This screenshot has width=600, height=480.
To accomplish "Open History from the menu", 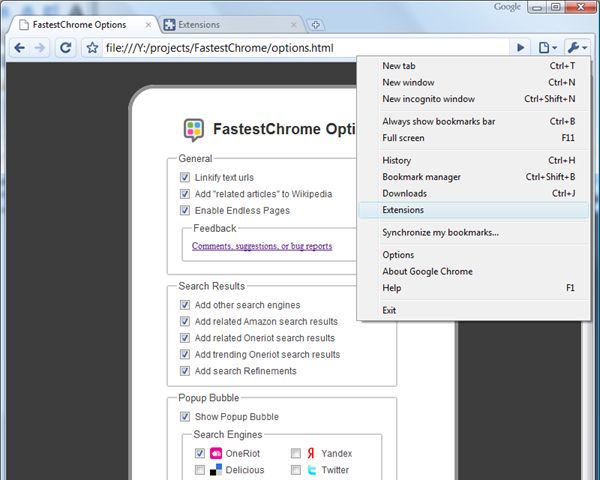I will point(474,160).
